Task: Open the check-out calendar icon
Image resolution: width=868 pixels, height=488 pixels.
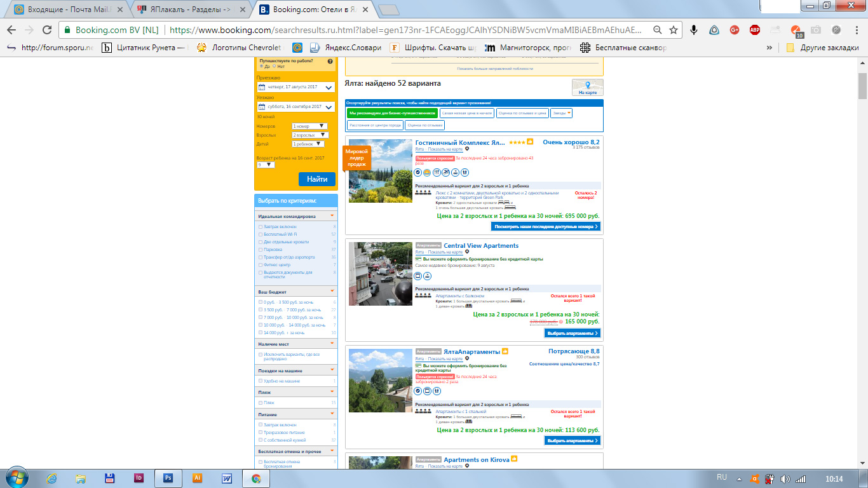Action: pos(261,107)
